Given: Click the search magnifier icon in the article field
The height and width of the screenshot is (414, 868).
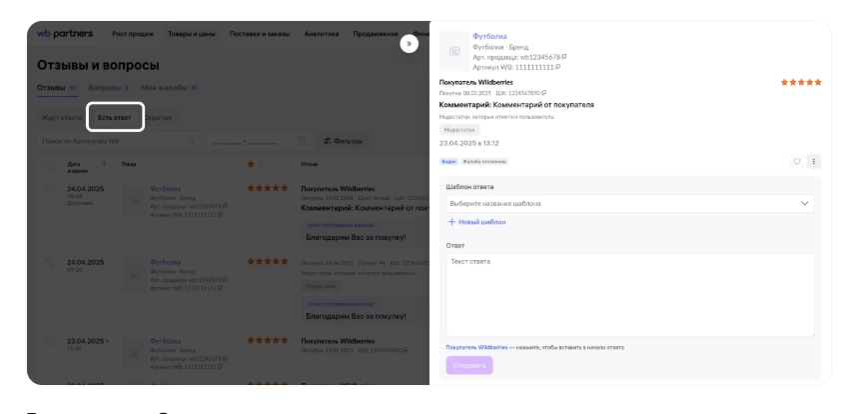Looking at the screenshot, I should point(193,141).
